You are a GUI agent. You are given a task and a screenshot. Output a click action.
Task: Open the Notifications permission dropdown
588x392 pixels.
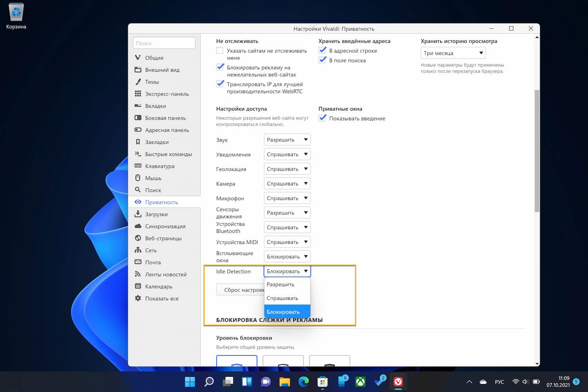pyautogui.click(x=287, y=154)
